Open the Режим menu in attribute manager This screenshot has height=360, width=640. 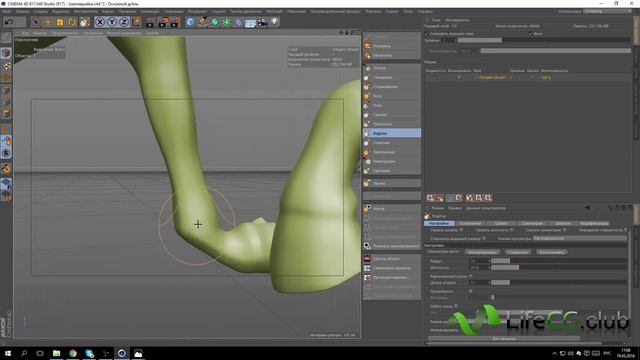click(438, 208)
